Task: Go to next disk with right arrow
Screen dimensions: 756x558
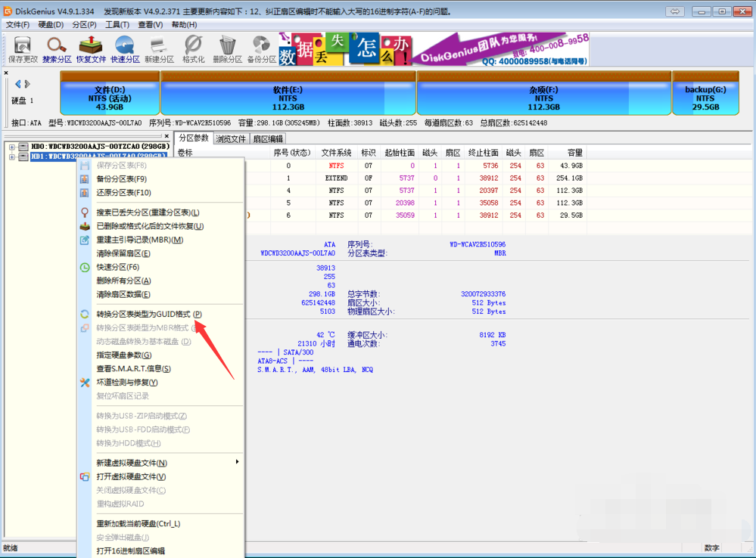Action: click(x=28, y=84)
